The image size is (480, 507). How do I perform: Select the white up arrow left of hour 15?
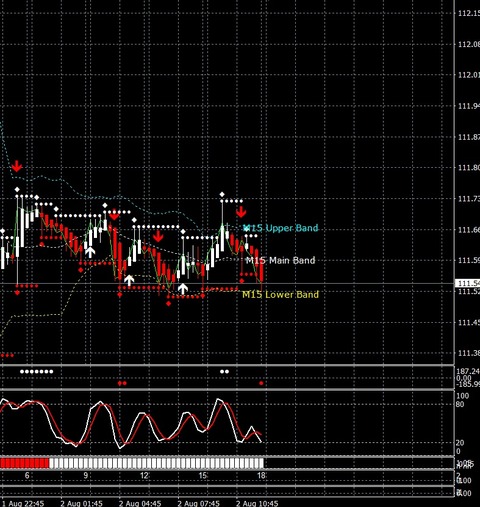pos(182,289)
